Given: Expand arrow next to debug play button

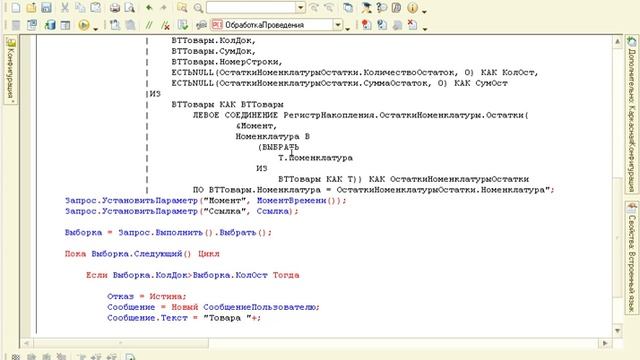Looking at the screenshot, I should click(x=96, y=29).
